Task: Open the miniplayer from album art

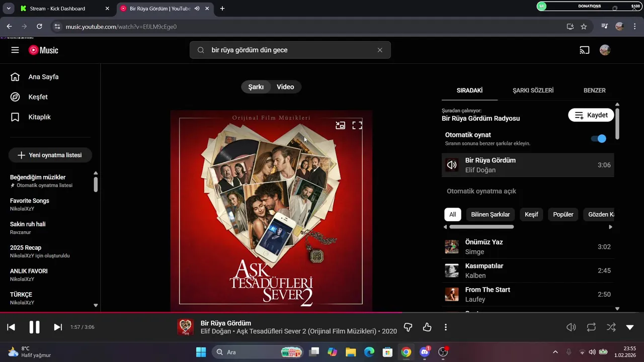Action: (x=340, y=126)
